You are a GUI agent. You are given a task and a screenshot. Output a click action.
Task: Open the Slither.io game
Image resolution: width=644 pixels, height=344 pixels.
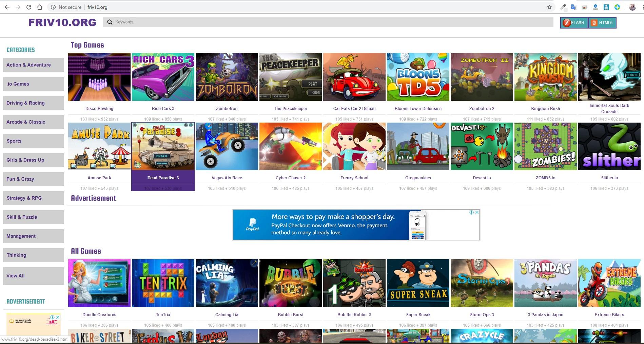[x=609, y=146]
